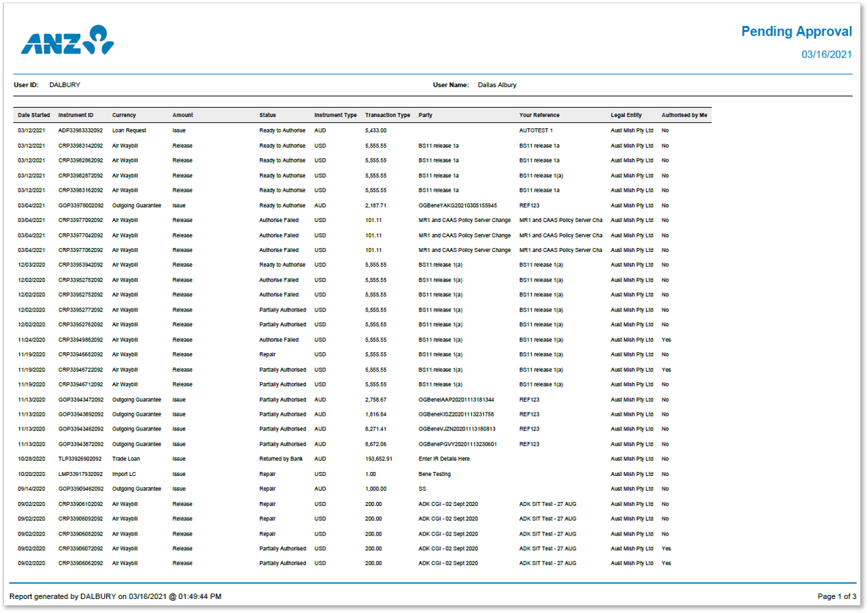The width and height of the screenshot is (868, 613).
Task: Click the Instrument ID column header
Action: click(x=76, y=115)
